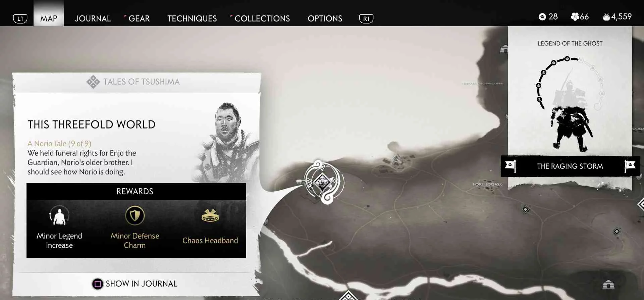644x300 pixels.
Task: Click Show in Journal
Action: [141, 284]
